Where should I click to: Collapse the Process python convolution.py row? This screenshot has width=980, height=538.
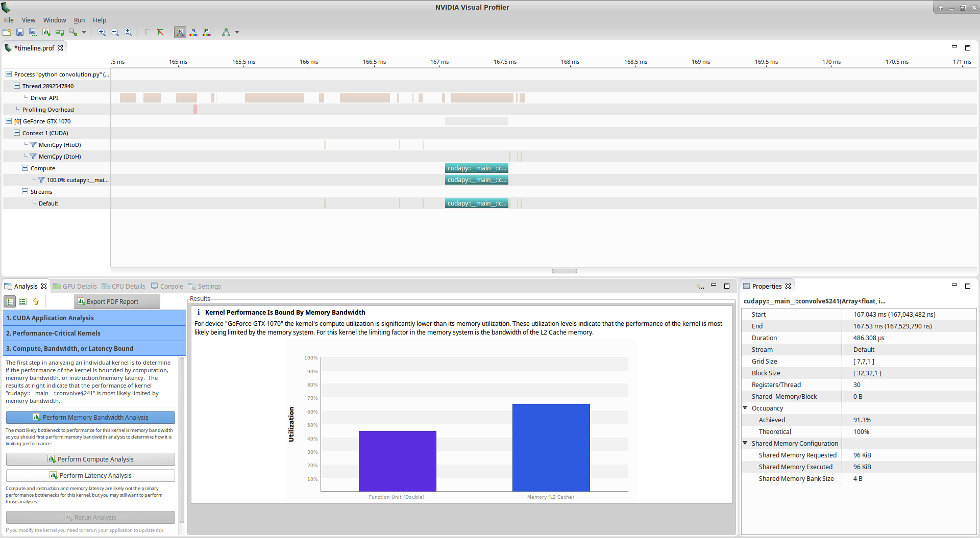click(x=9, y=74)
